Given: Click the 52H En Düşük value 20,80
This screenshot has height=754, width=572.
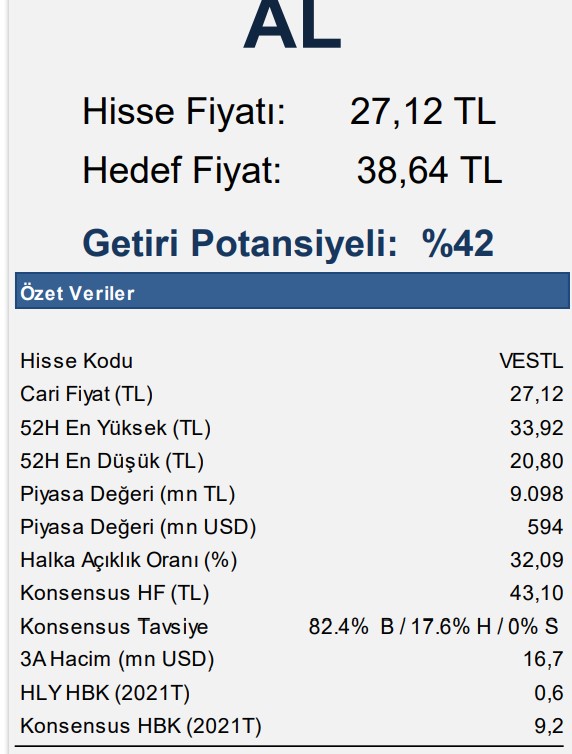Looking at the screenshot, I should (x=536, y=461).
